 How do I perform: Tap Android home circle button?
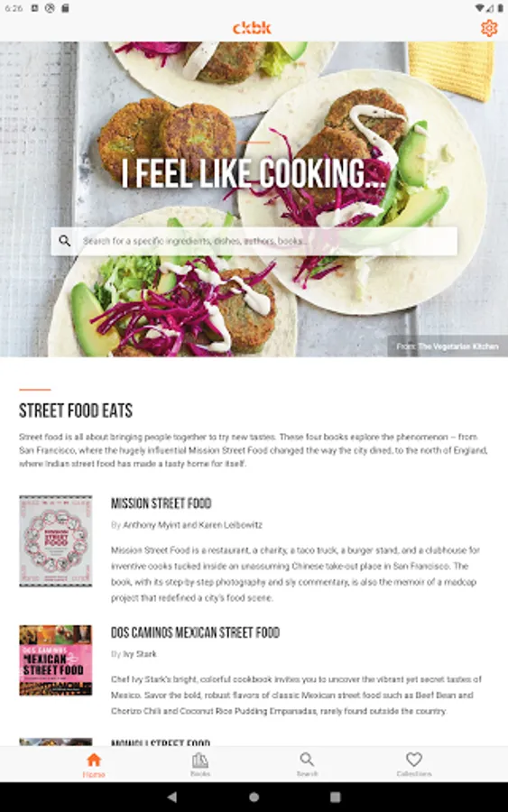[x=254, y=797]
